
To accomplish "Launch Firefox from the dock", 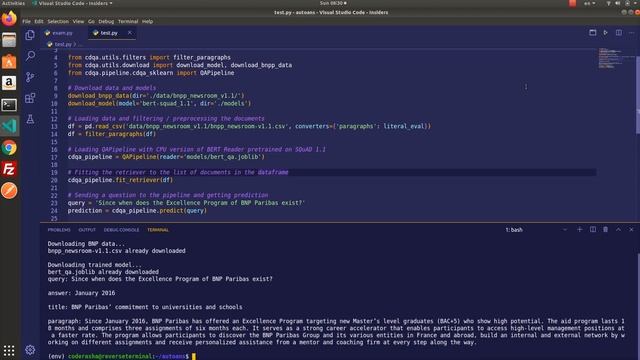I will click(9, 19).
